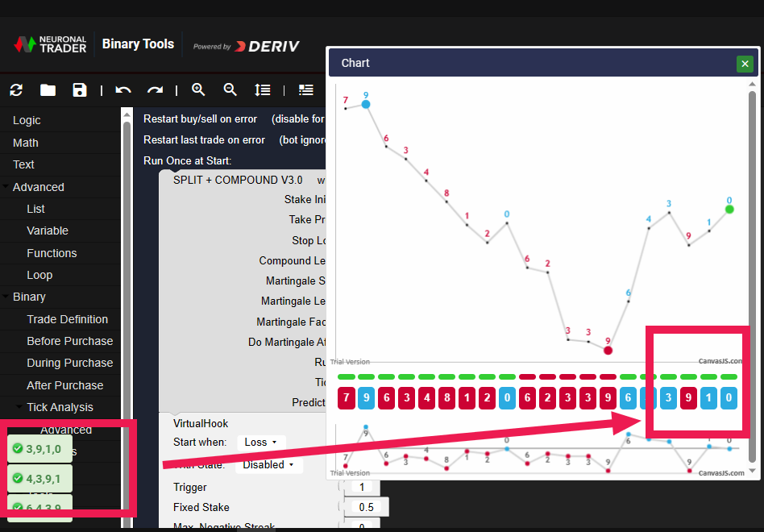Image resolution: width=764 pixels, height=532 pixels.
Task: Zoom out of the workspace
Action: (230, 90)
